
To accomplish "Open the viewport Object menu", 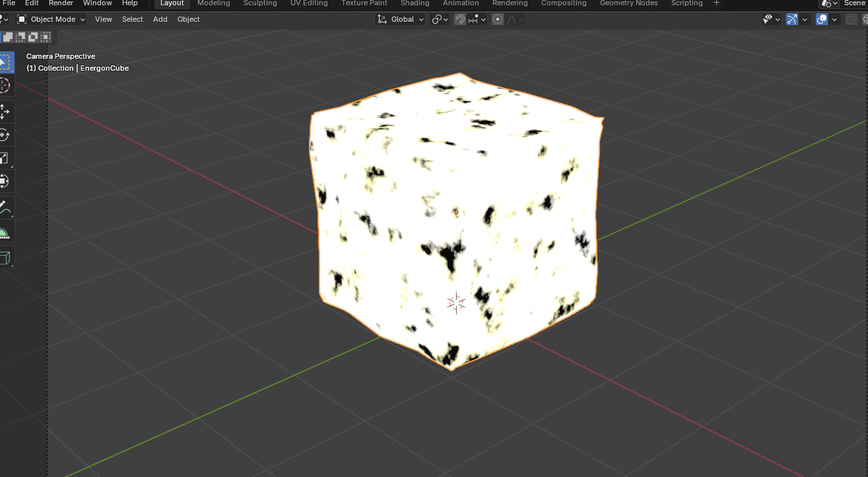I will click(x=188, y=19).
